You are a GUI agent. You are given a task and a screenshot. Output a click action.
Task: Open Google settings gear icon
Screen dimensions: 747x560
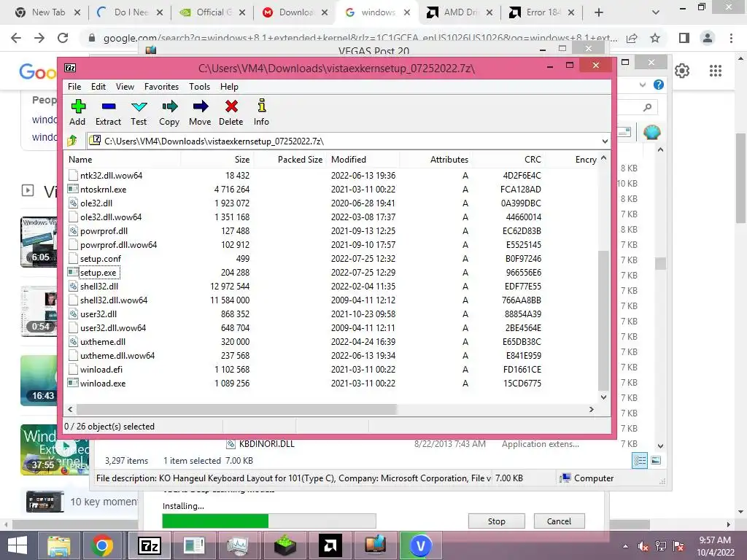(x=682, y=71)
